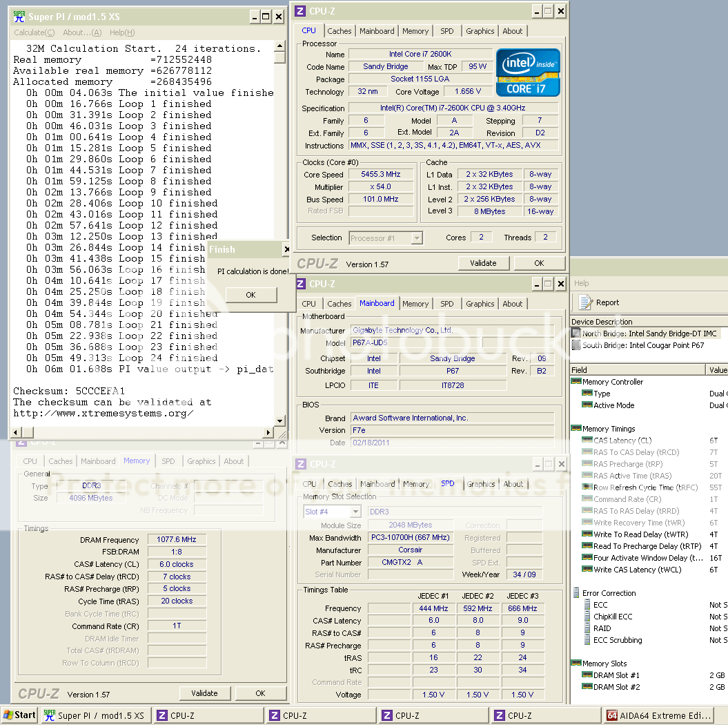Select South Bridge Intel Cougar Point entry

[x=643, y=345]
